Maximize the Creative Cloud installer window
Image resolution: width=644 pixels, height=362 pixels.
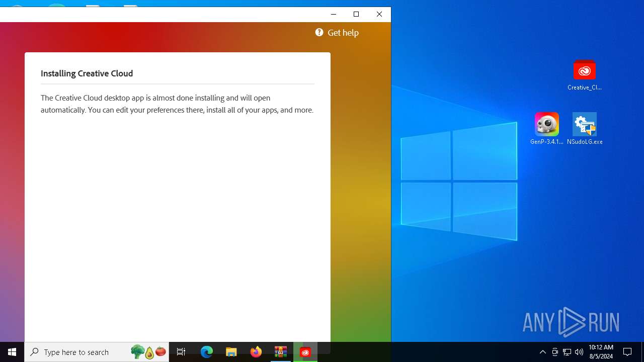pos(356,14)
